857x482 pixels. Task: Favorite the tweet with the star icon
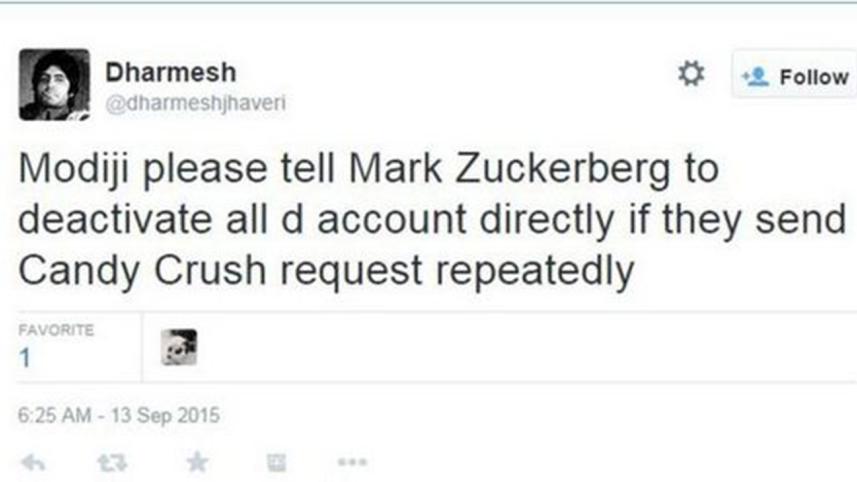pos(198,461)
